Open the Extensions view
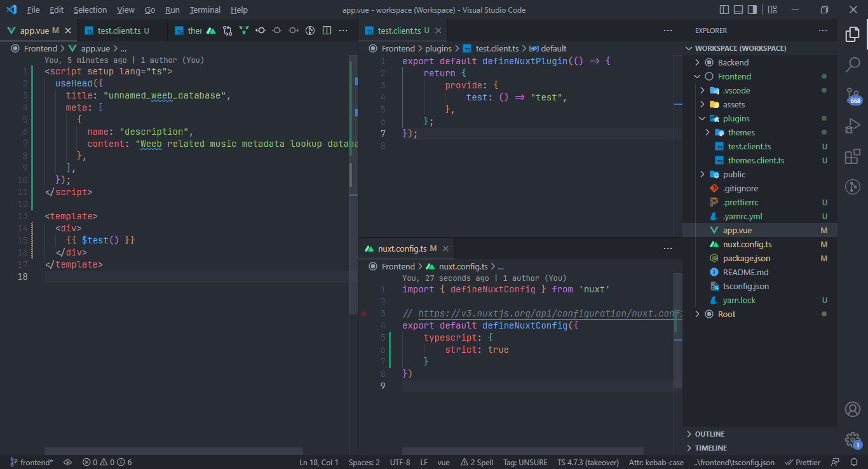 click(852, 156)
